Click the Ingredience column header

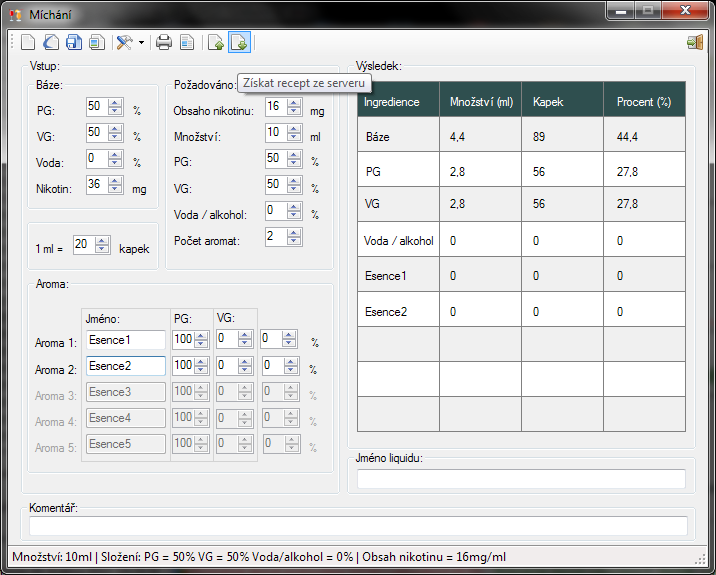(x=398, y=100)
